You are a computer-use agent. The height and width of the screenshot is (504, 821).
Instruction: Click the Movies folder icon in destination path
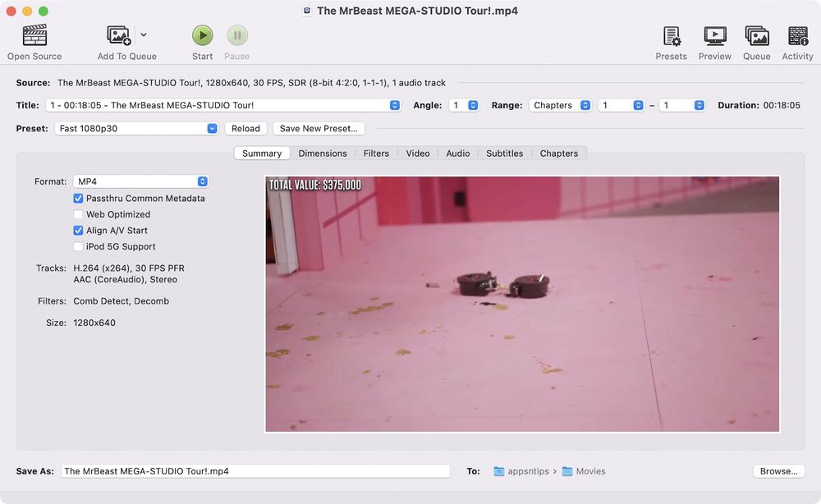click(x=567, y=471)
